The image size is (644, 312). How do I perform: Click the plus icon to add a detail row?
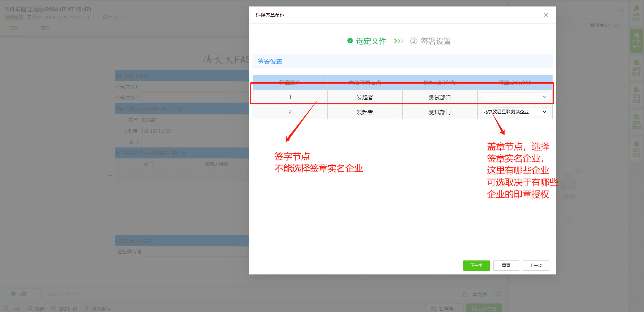pyautogui.click(x=110, y=175)
